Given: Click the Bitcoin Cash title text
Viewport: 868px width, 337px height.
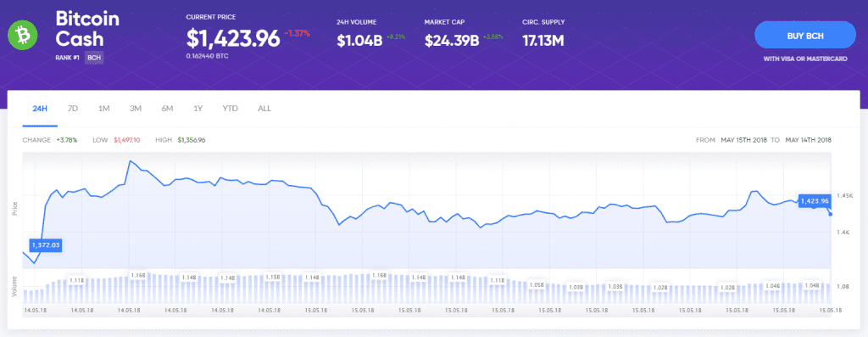Looking at the screenshot, I should point(87,30).
